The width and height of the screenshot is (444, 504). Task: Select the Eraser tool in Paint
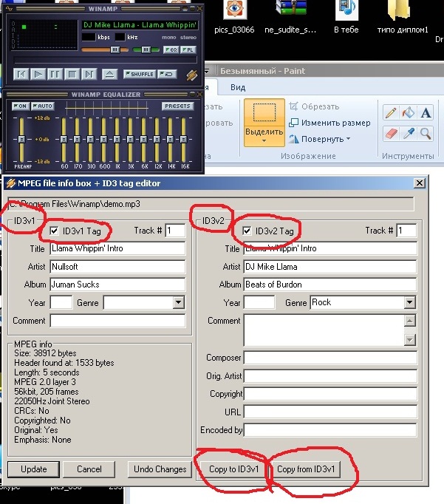pos(391,134)
